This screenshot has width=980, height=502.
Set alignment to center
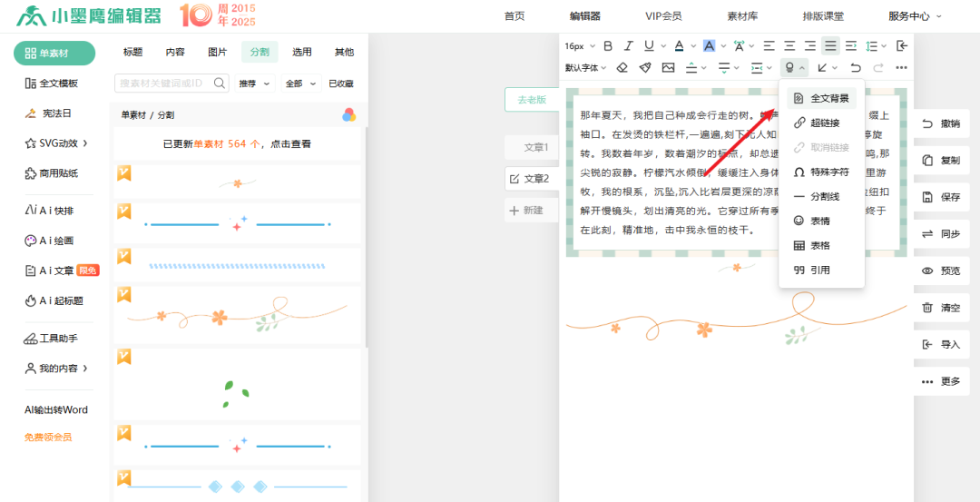(790, 45)
